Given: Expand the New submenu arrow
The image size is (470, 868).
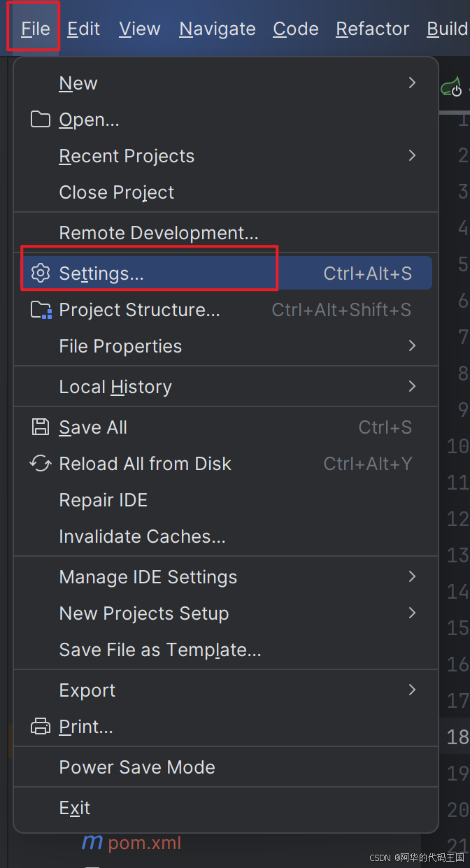Looking at the screenshot, I should coord(412,83).
